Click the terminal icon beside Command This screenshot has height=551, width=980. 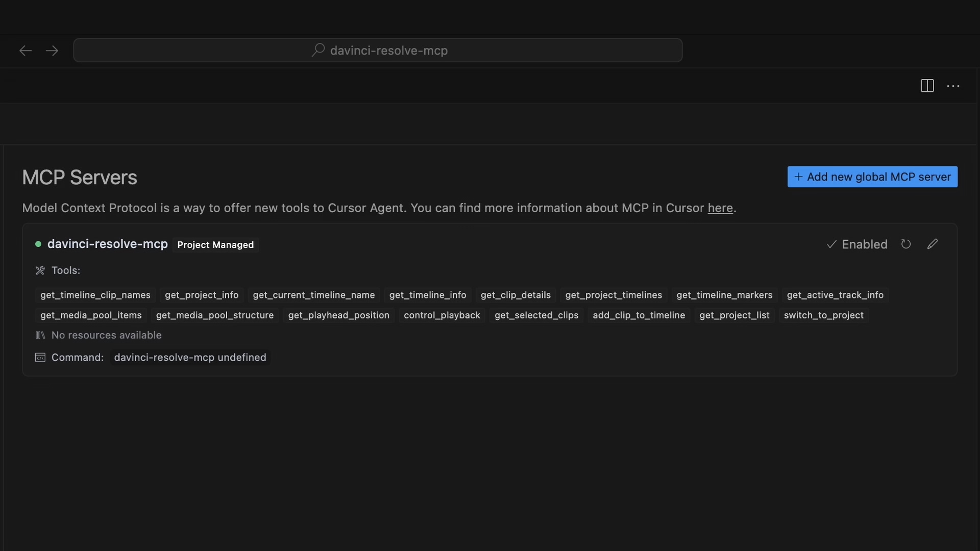tap(40, 358)
